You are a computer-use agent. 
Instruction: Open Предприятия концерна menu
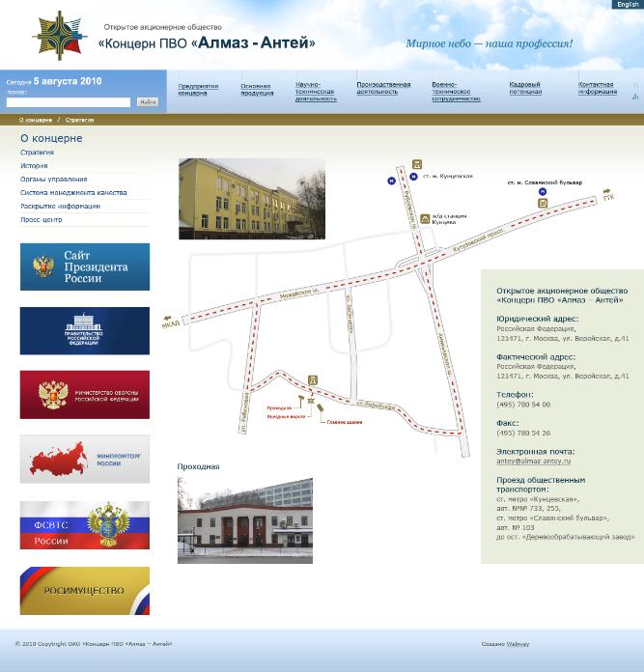click(198, 90)
